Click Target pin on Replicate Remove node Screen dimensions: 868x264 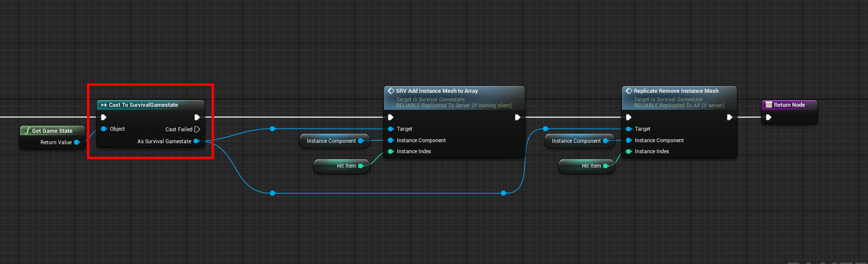[629, 129]
